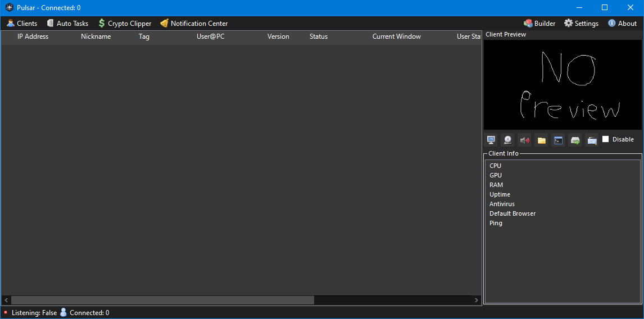This screenshot has height=319, width=644.
Task: Click the keyboard with magnifier icon
Action: click(x=592, y=140)
